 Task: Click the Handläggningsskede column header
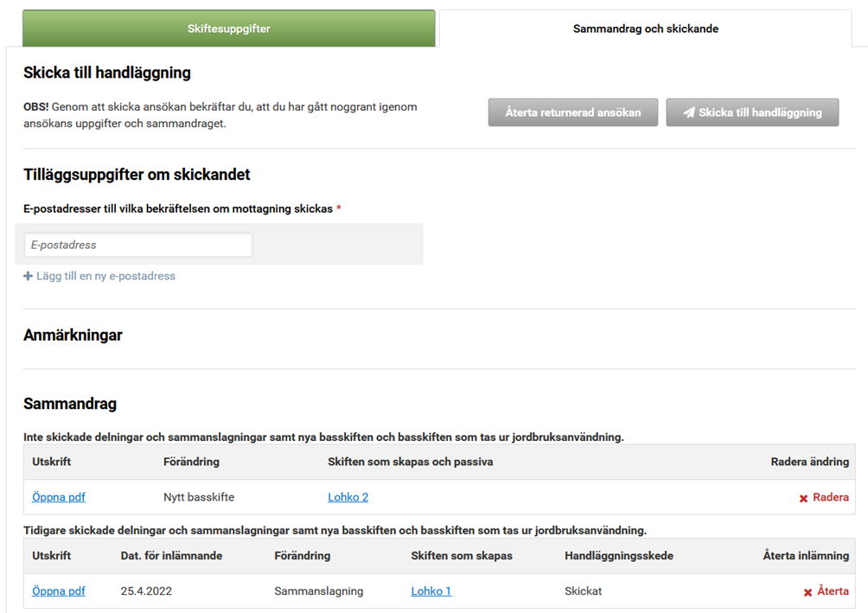point(618,556)
